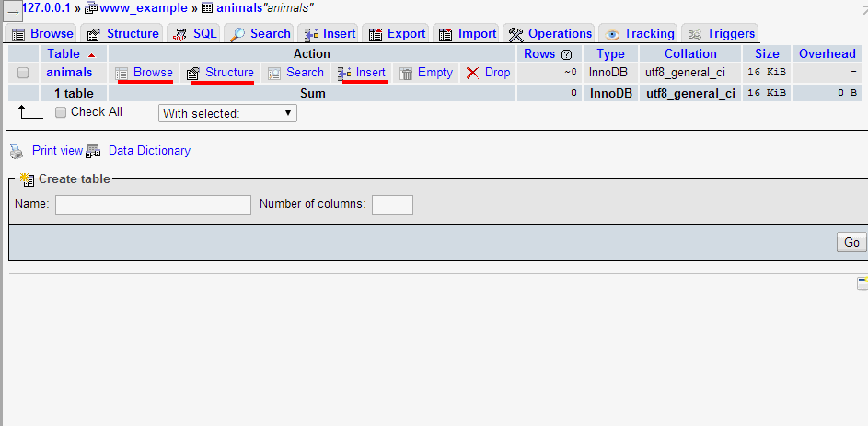This screenshot has width=868, height=426.
Task: Open the top Insert tab
Action: [330, 34]
